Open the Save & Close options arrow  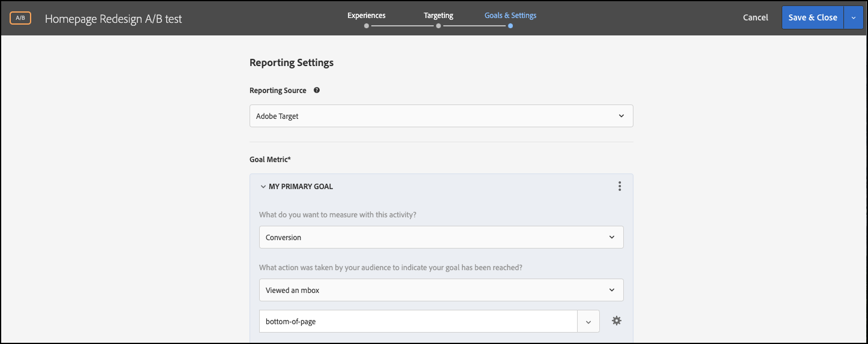tap(853, 18)
